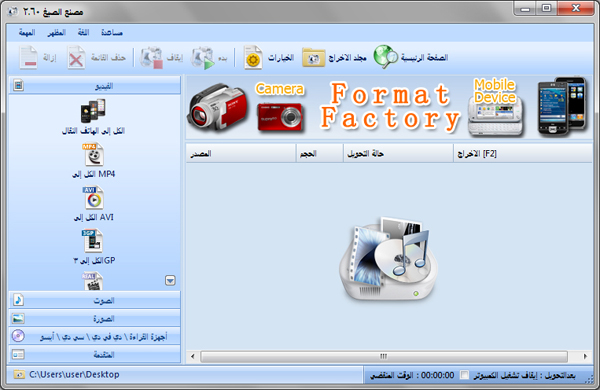Select the All to AVI icon
This screenshot has width=600, height=390.
(x=93, y=197)
